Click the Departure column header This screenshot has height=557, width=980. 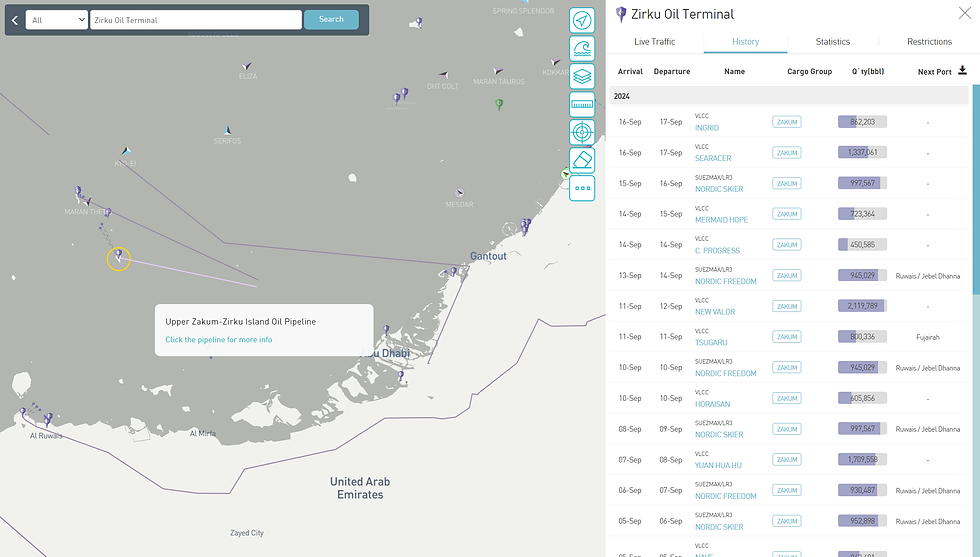click(672, 71)
